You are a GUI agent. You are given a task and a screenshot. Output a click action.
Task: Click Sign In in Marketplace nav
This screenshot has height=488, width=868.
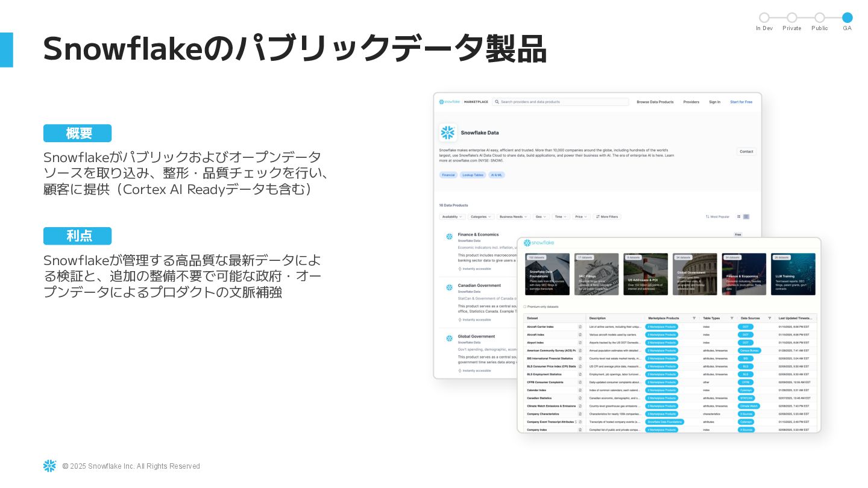coord(714,102)
